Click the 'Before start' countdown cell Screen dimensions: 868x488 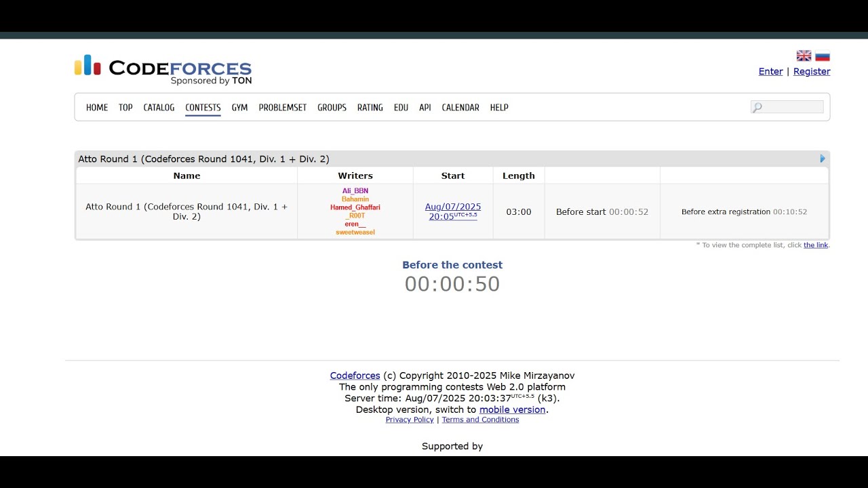pos(602,211)
